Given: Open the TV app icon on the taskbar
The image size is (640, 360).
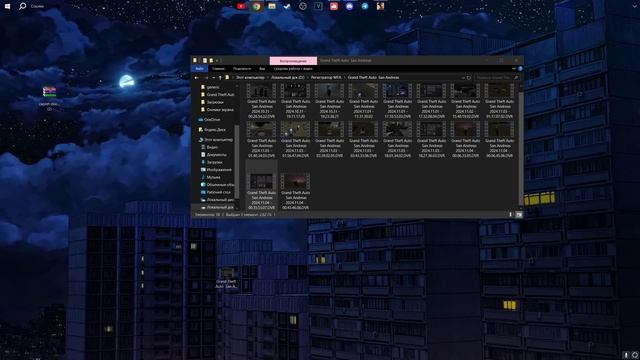Looking at the screenshot, I should [x=318, y=6].
